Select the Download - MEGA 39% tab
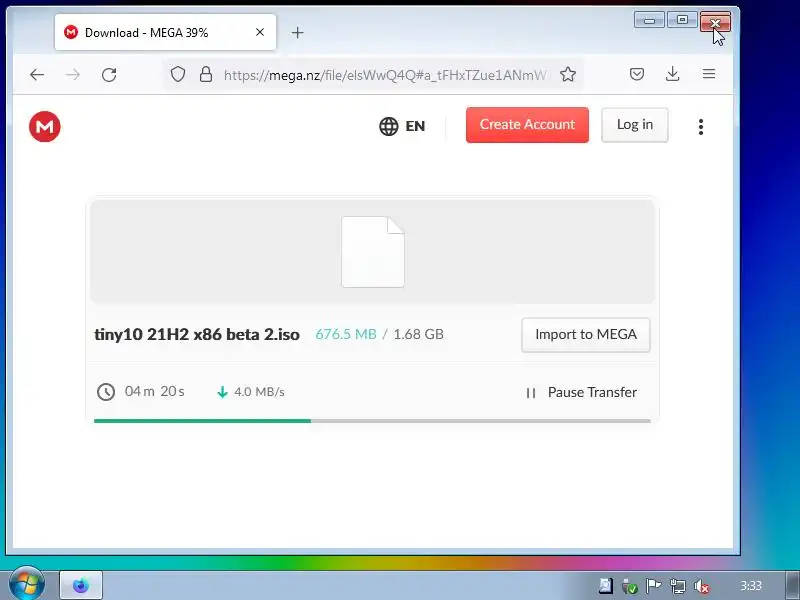Screen dimensions: 800x600 165,33
